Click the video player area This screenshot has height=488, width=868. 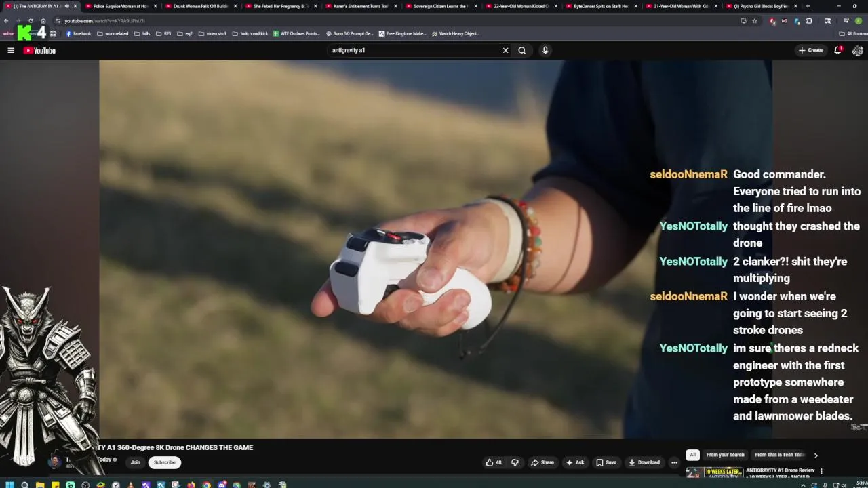[x=435, y=249]
